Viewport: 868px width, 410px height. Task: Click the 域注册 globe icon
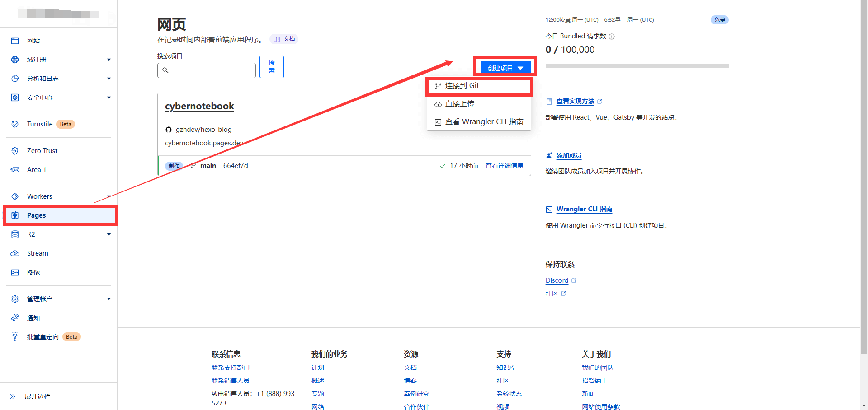pyautogui.click(x=15, y=60)
